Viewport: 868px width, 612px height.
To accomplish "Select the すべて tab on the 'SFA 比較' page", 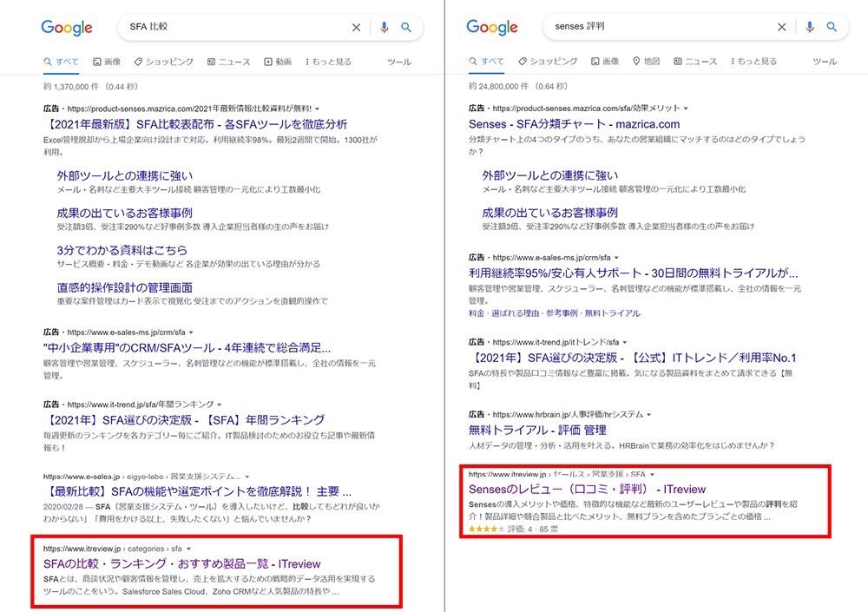I will [62, 62].
